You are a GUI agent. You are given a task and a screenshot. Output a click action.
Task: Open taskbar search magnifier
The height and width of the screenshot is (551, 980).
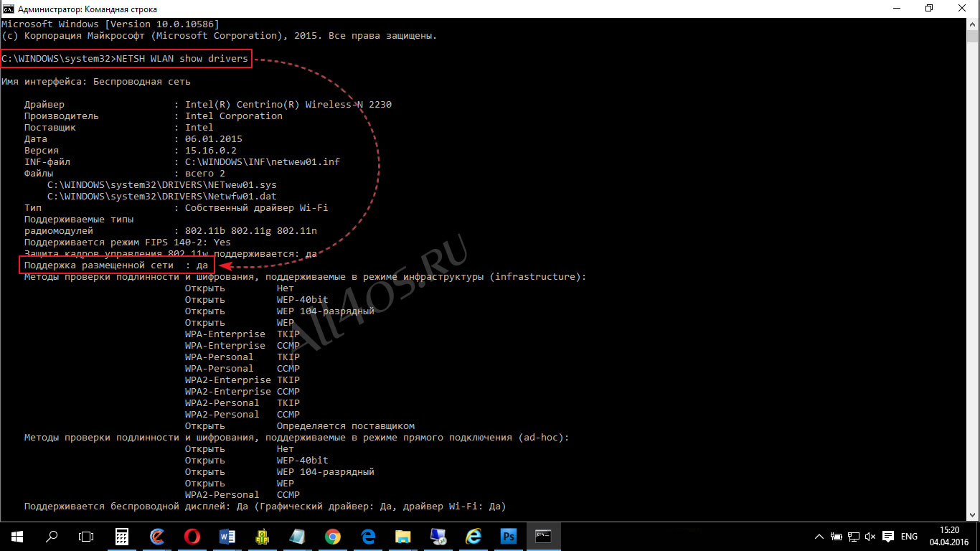[52, 536]
